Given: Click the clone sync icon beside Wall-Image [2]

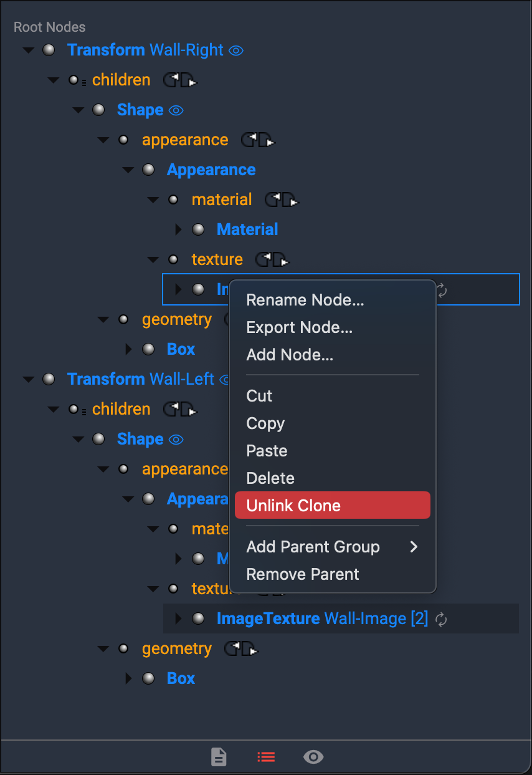Looking at the screenshot, I should pyautogui.click(x=441, y=619).
